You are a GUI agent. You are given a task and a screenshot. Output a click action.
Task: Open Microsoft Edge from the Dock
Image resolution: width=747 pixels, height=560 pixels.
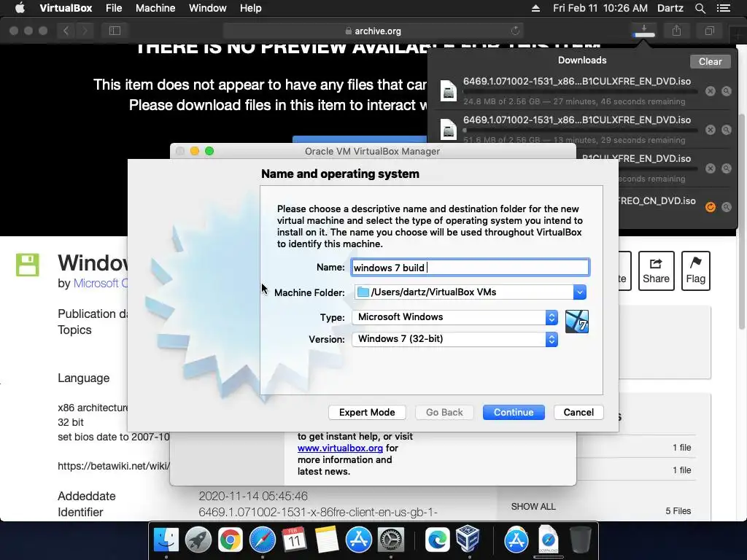point(437,540)
